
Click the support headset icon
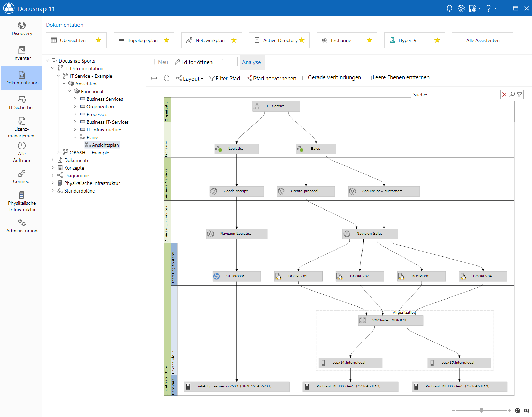click(449, 8)
